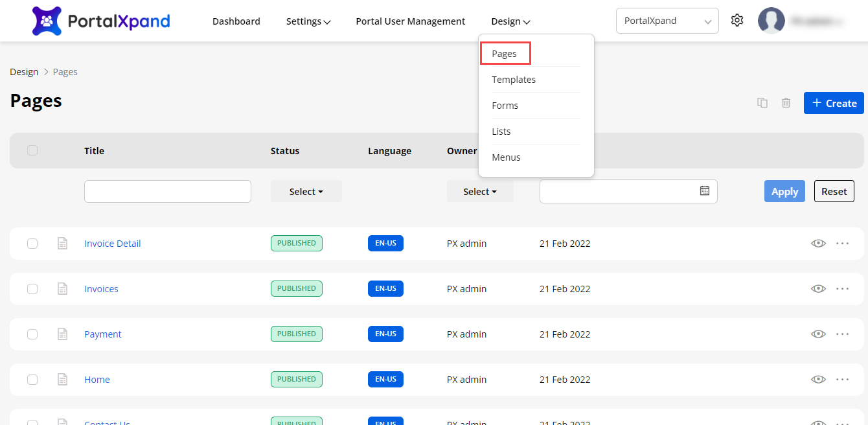Image resolution: width=868 pixels, height=425 pixels.
Task: Click the Title filter text field
Action: (x=167, y=192)
